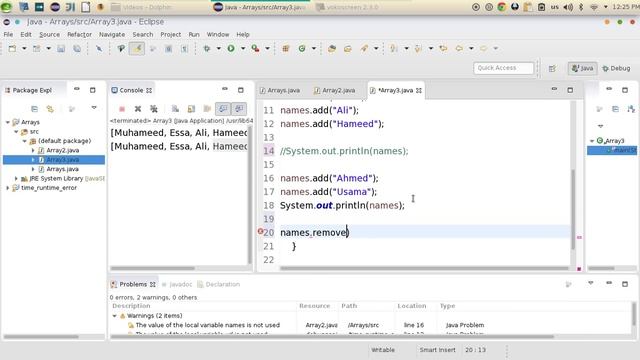Click the error marker on line 20
The image size is (640, 360).
click(x=260, y=231)
